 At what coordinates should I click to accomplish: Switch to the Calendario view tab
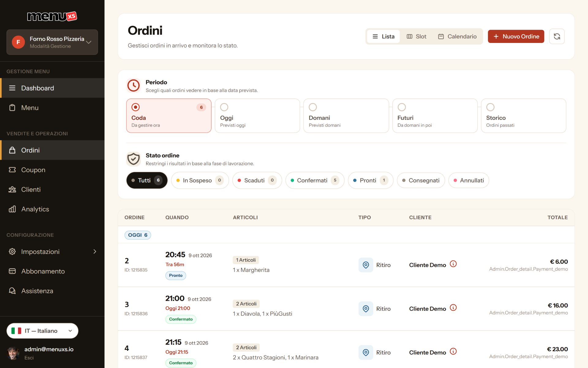click(457, 36)
